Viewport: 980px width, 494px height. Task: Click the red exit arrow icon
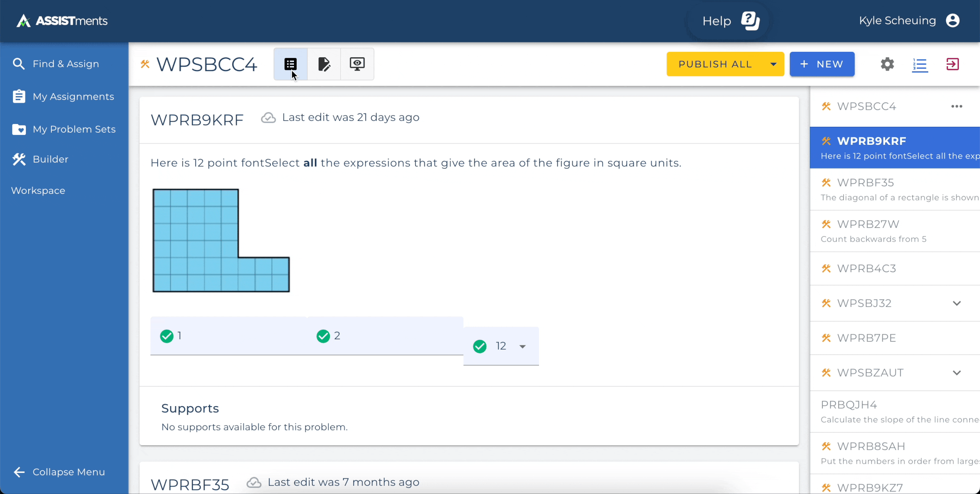953,64
